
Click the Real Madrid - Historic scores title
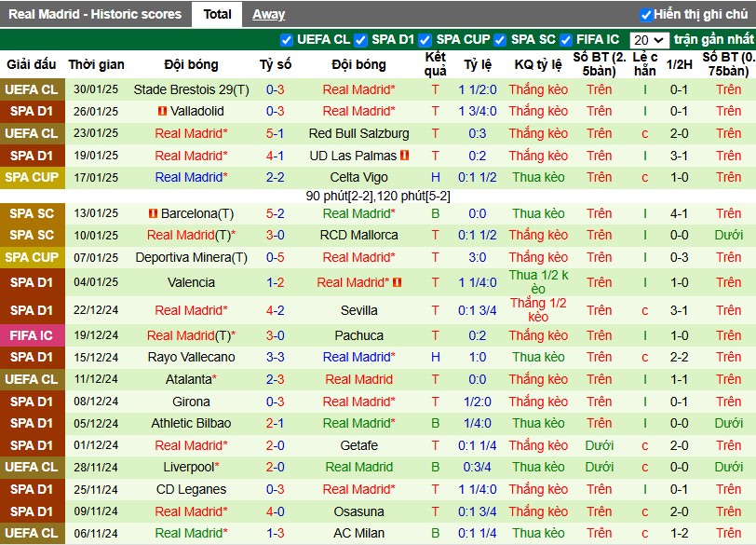(95, 15)
